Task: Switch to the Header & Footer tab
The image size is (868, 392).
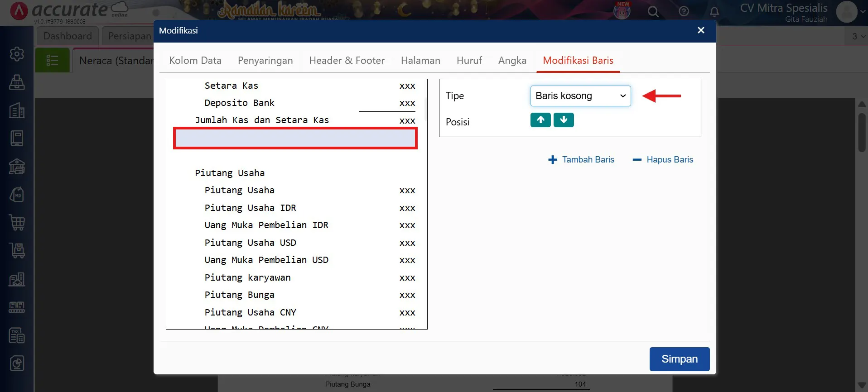Action: 347,61
